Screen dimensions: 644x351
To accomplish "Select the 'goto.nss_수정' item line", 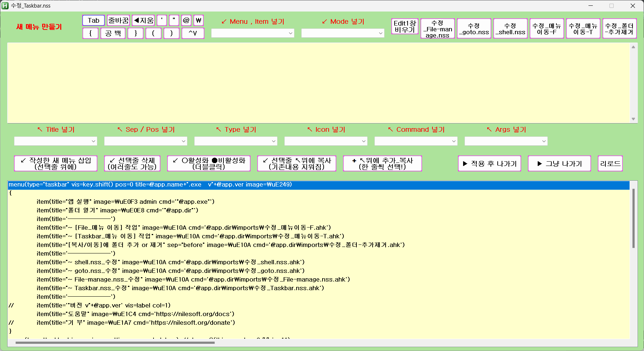I will (x=319, y=271).
